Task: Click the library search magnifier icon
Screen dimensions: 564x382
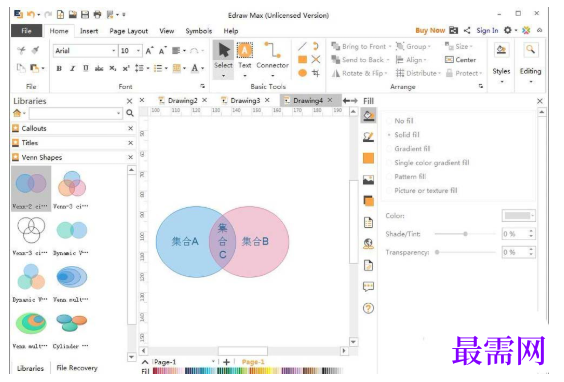Action: 130,113
